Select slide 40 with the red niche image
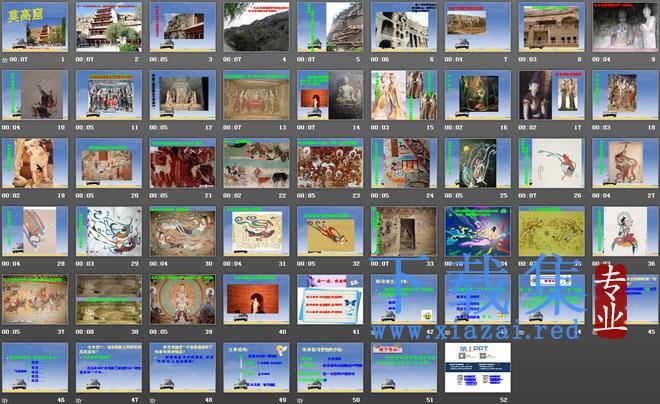Viewport: 660px width, 404px height. [256, 300]
